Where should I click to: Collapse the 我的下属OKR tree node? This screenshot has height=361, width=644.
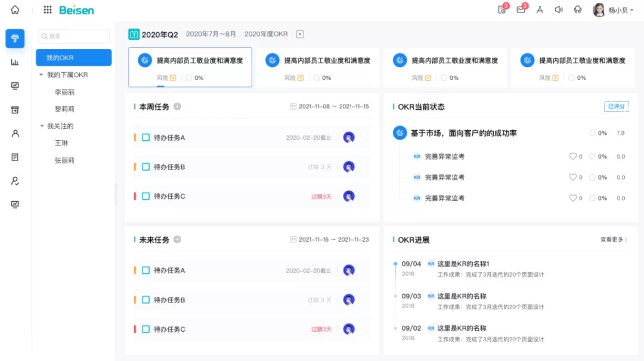[x=41, y=75]
